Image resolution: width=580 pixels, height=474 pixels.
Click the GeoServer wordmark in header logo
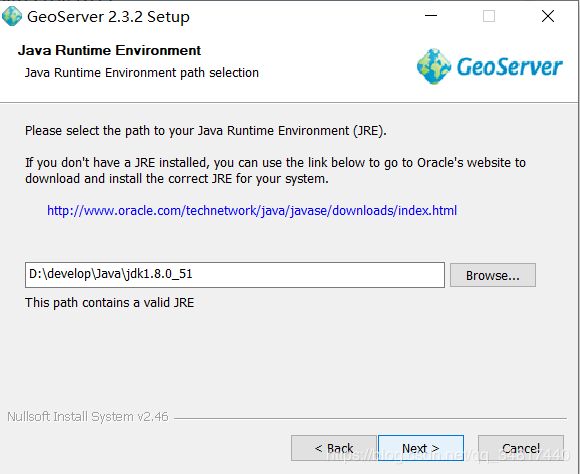pos(509,67)
